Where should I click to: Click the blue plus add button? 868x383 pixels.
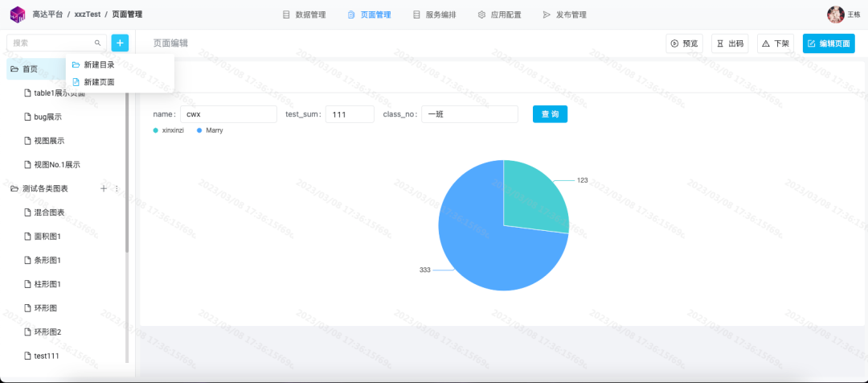tap(120, 43)
